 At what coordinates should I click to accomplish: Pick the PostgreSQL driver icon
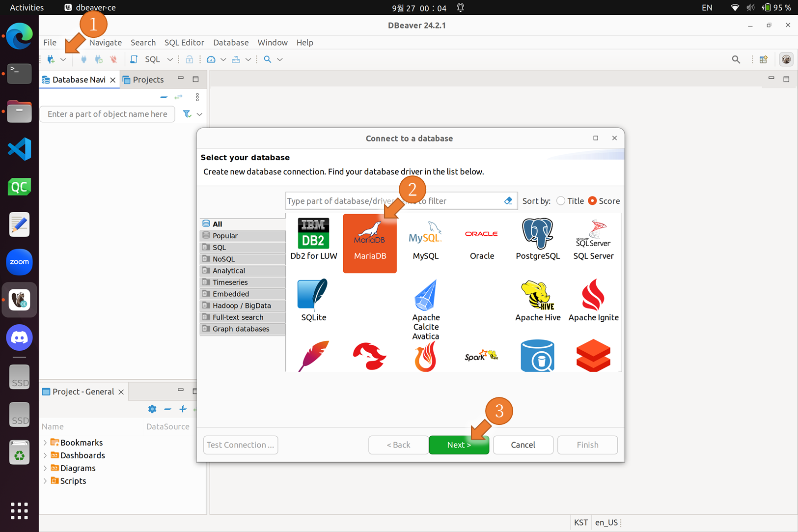pos(538,239)
